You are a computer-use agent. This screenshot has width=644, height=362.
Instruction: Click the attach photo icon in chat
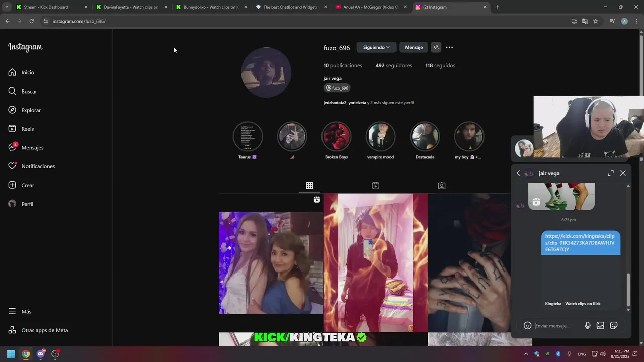[x=600, y=326]
